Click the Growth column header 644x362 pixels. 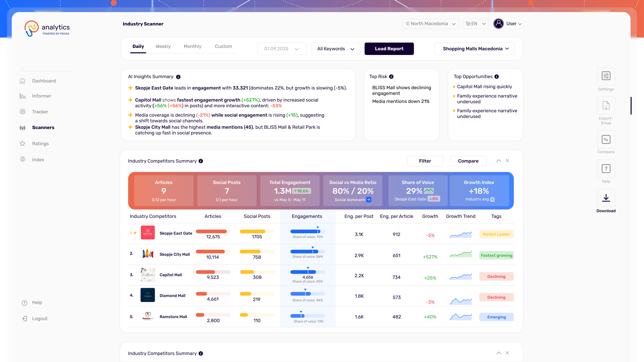(x=430, y=216)
